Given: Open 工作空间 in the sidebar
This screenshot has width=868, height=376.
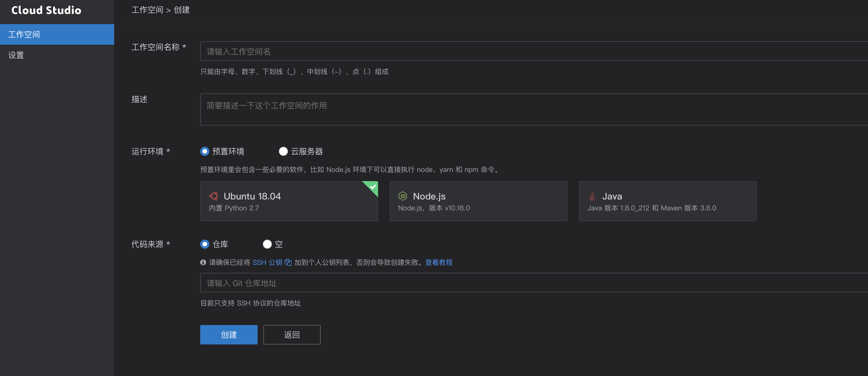Looking at the screenshot, I should [x=57, y=34].
